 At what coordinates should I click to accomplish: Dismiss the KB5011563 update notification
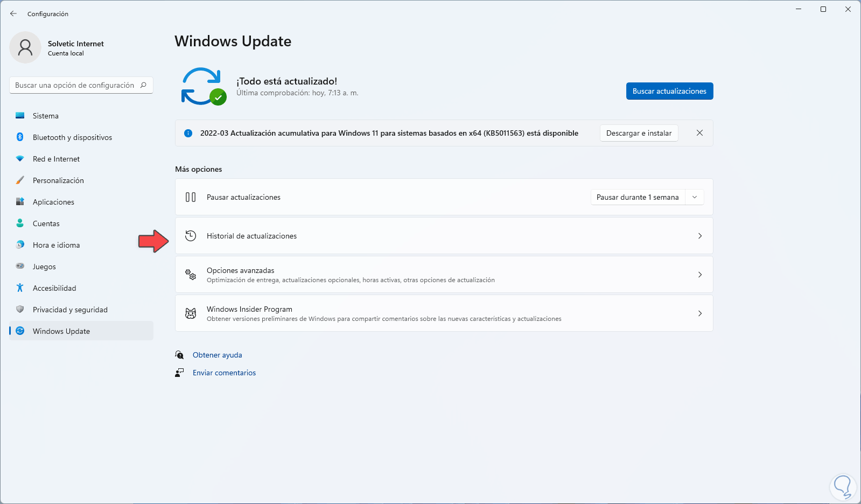699,133
